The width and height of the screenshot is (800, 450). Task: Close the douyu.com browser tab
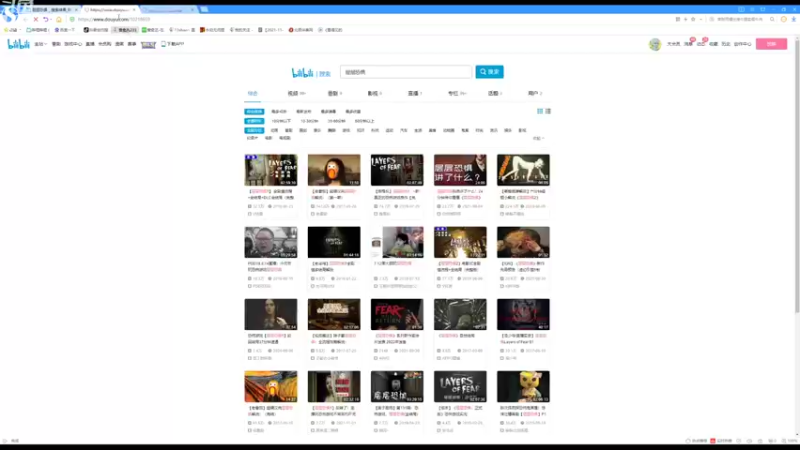coord(134,10)
